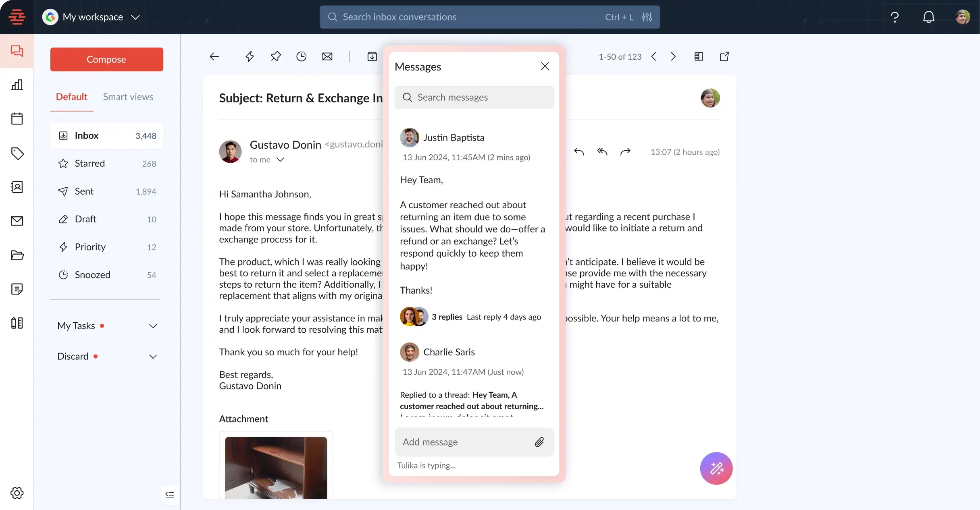Close the Messages panel

click(x=545, y=66)
